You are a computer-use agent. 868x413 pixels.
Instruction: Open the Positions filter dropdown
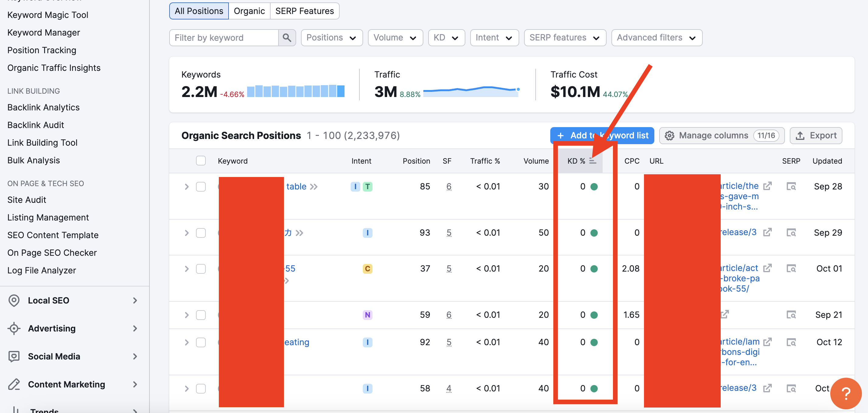click(331, 38)
